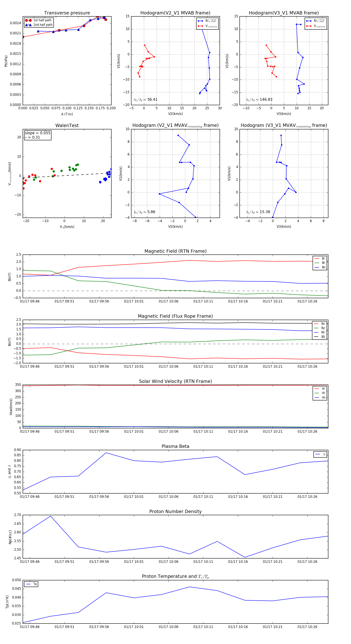Click the 'Magnetic Field (RTN Frame)' title

click(175, 251)
